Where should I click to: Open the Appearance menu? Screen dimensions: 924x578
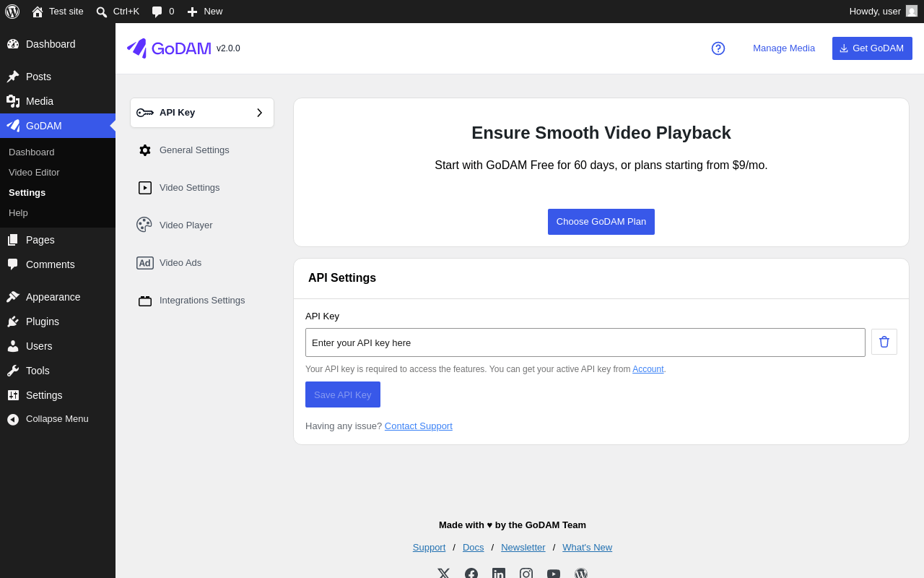click(x=58, y=297)
